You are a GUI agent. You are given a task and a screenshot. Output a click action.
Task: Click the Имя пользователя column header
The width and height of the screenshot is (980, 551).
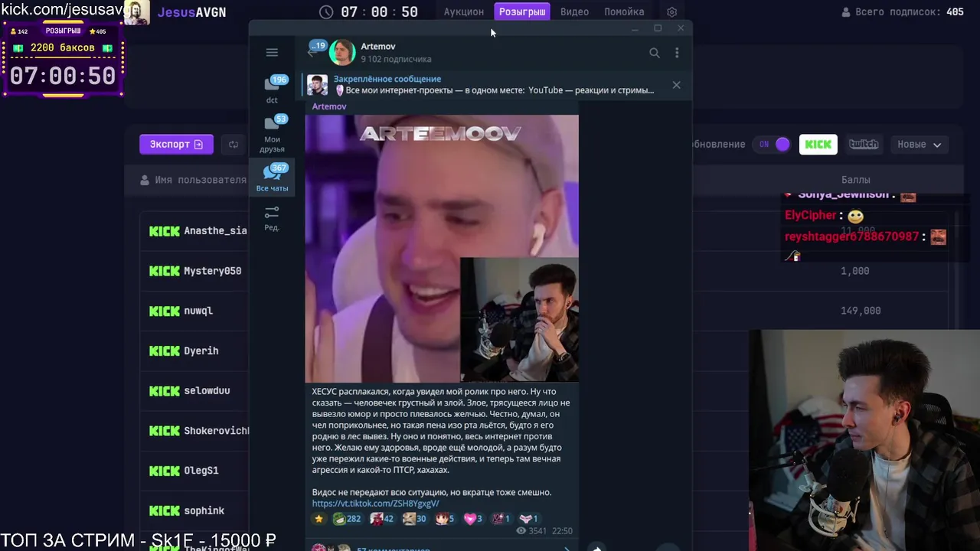pyautogui.click(x=194, y=180)
